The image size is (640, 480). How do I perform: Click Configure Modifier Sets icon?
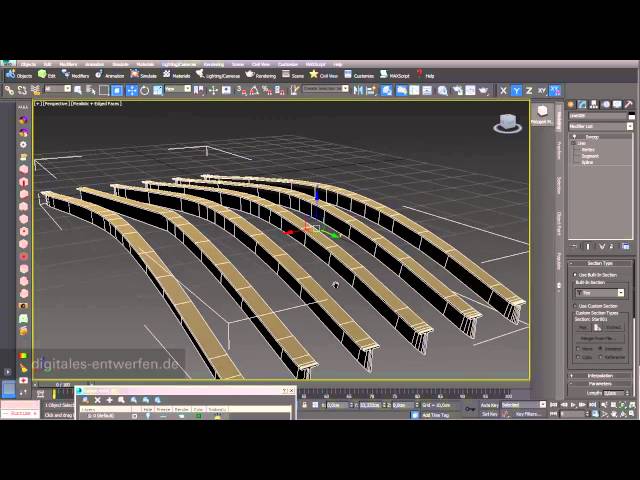[625, 246]
